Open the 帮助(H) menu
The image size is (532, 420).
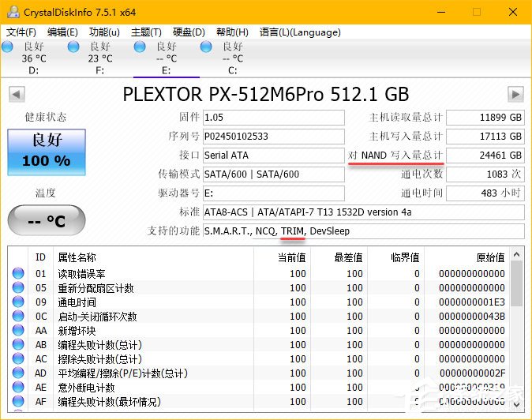[232, 32]
